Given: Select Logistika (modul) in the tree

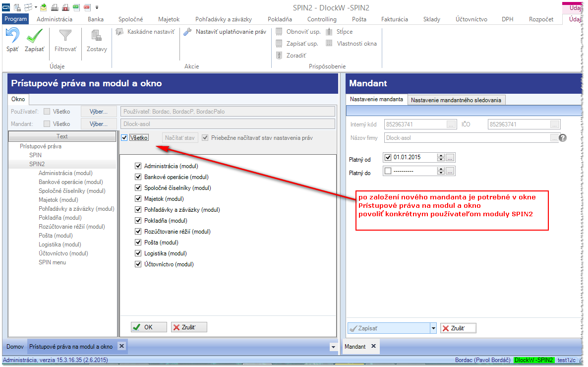Looking at the screenshot, I should click(60, 245).
